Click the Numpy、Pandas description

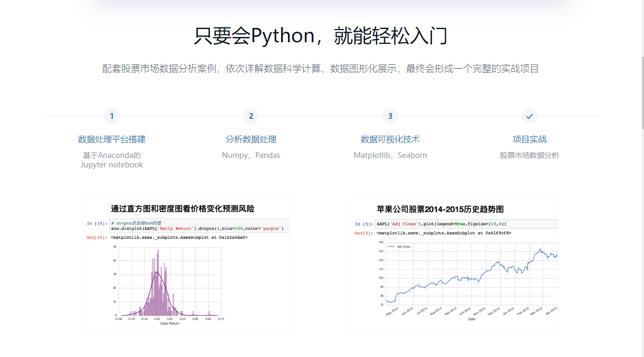(251, 155)
